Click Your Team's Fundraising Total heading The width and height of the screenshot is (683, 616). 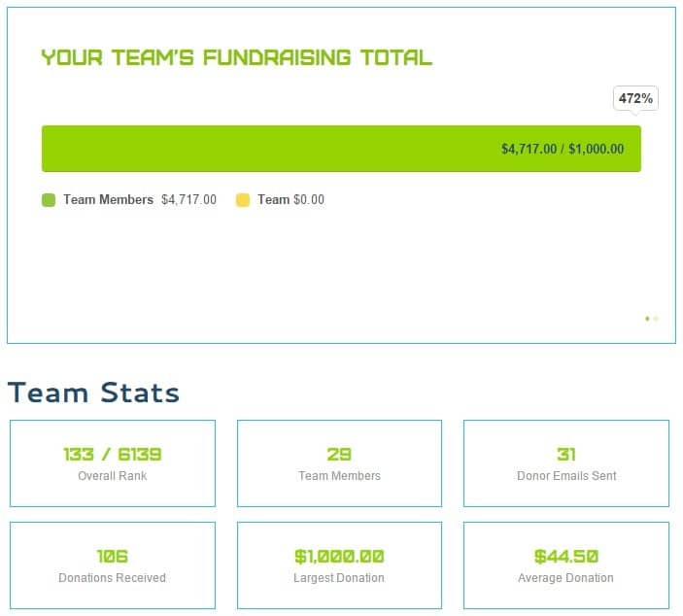pos(237,57)
